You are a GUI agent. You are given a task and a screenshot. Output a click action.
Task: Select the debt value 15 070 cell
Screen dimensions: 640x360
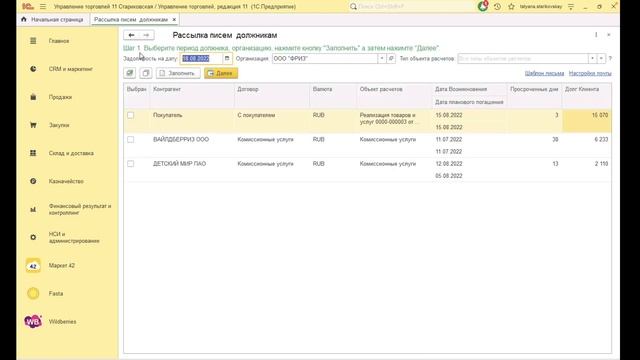click(587, 121)
